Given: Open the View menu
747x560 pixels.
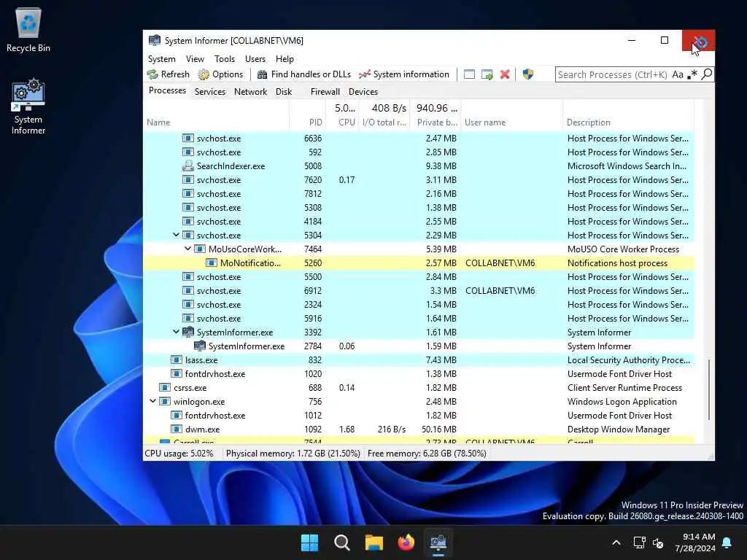Looking at the screenshot, I should pyautogui.click(x=195, y=59).
